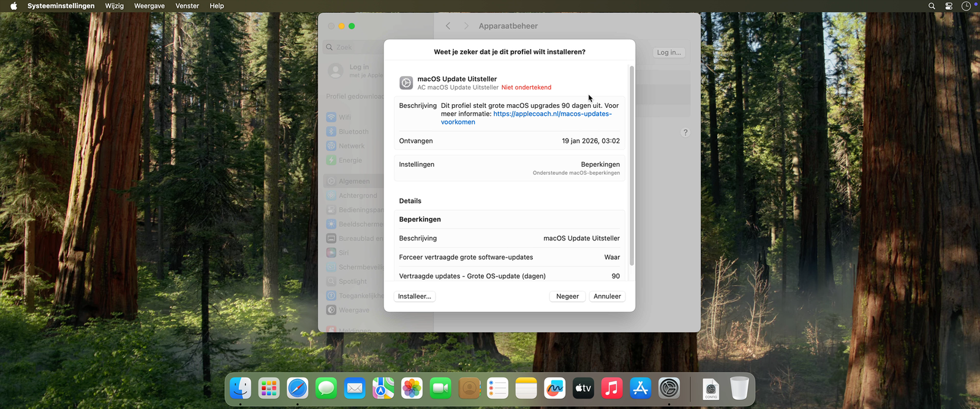Open Freeform app in the Dock
This screenshot has height=409, width=980.
555,388
